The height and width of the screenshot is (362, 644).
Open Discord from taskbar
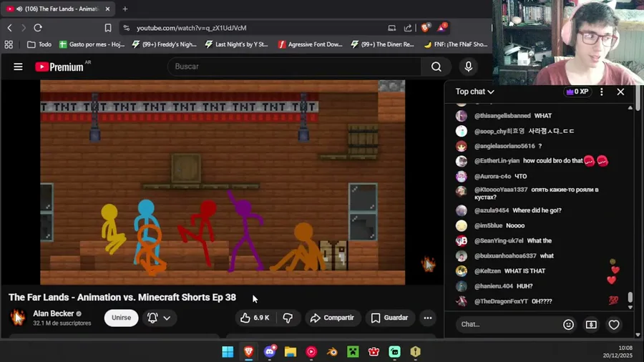click(270, 352)
